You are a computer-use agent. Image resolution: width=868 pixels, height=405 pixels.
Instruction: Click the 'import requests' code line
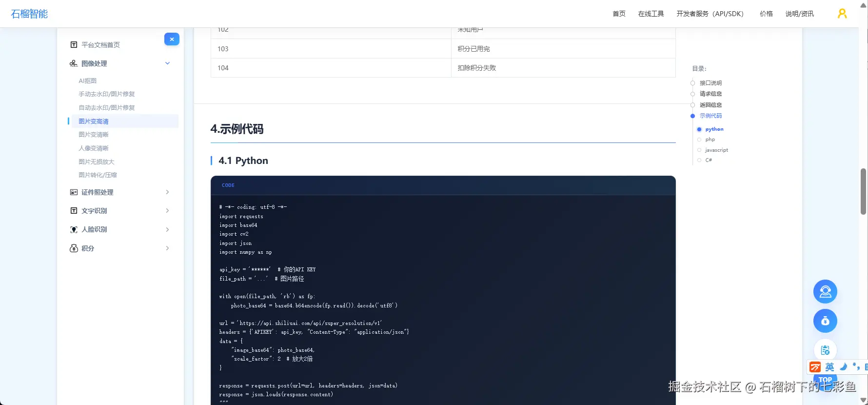241,216
